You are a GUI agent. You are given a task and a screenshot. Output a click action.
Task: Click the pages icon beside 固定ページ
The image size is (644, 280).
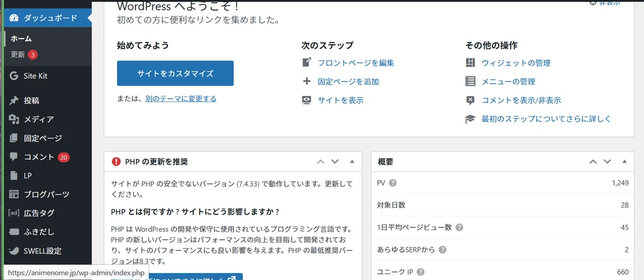(x=14, y=138)
